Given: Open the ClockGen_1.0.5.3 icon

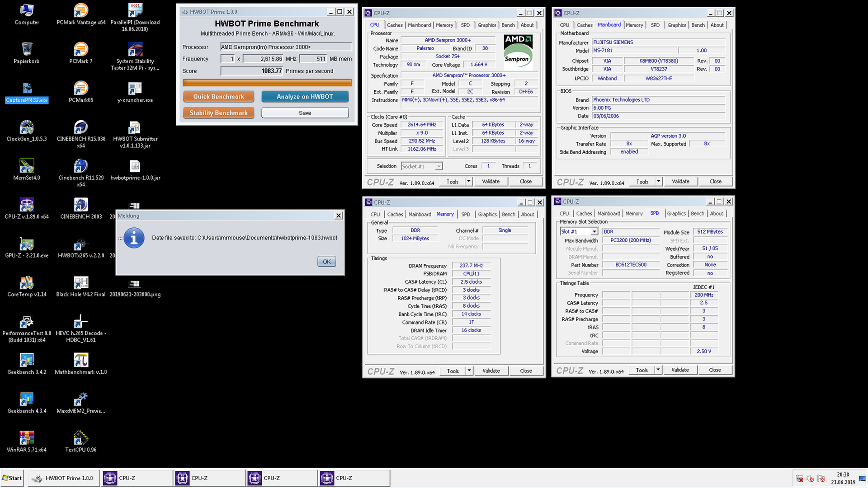Looking at the screenshot, I should pyautogui.click(x=27, y=131).
